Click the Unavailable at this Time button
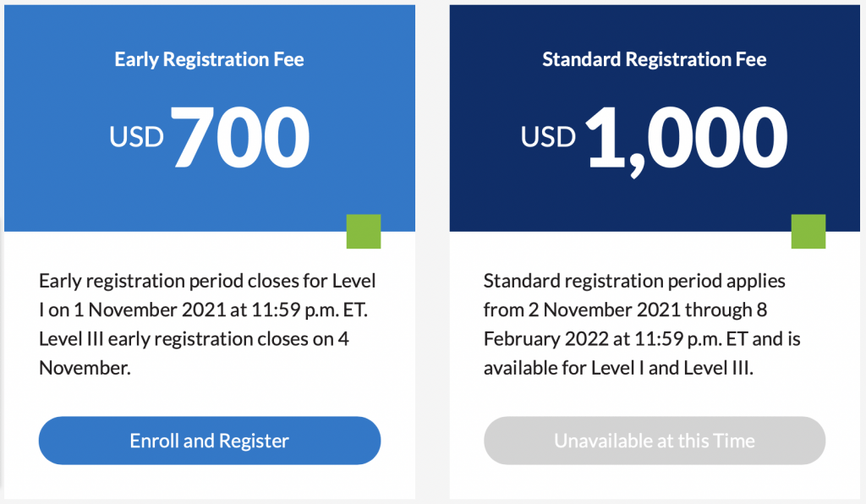This screenshot has height=504, width=866. pos(654,441)
